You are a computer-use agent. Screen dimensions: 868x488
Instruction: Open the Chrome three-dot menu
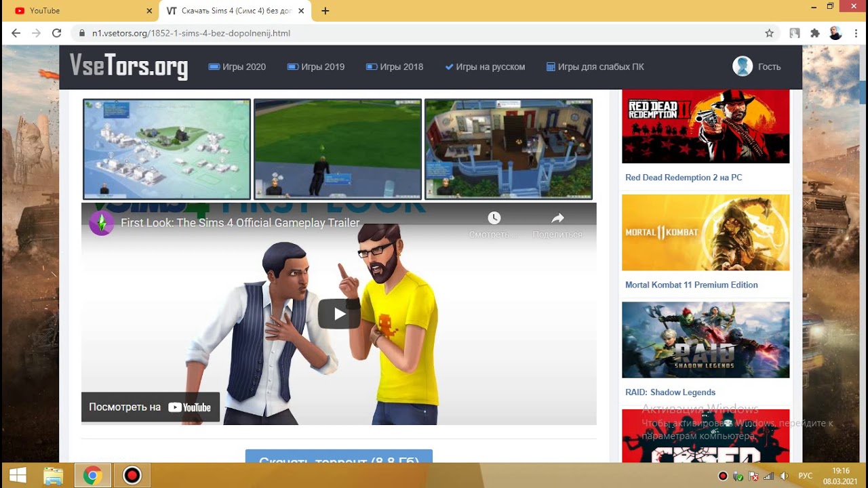854,33
